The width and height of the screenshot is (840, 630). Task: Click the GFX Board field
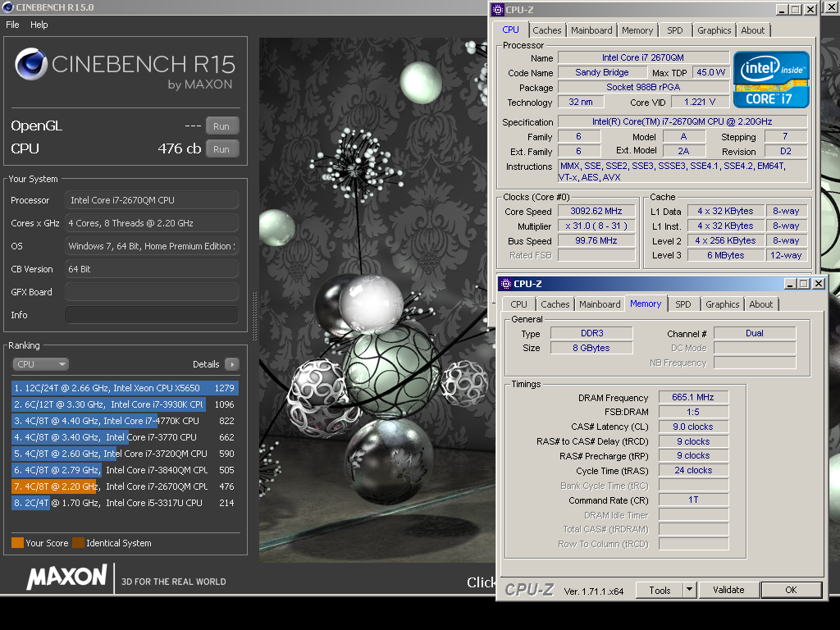pos(152,292)
